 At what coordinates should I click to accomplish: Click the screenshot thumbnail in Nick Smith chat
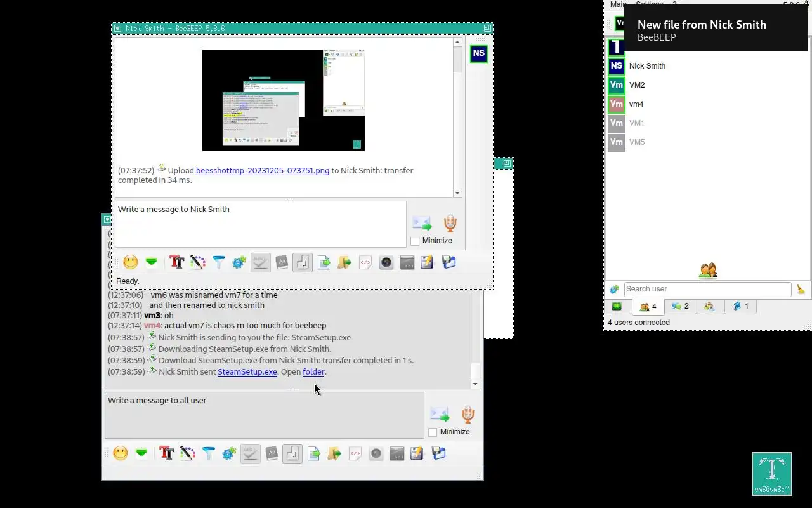(284, 100)
